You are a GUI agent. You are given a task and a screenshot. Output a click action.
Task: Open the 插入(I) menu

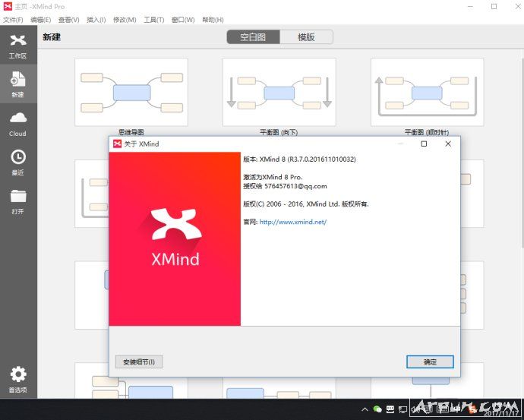(96, 20)
